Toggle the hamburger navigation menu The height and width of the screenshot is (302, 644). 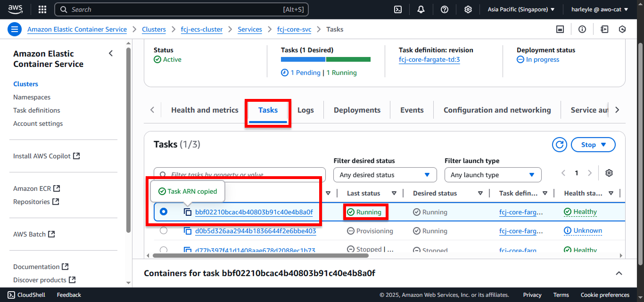point(15,29)
